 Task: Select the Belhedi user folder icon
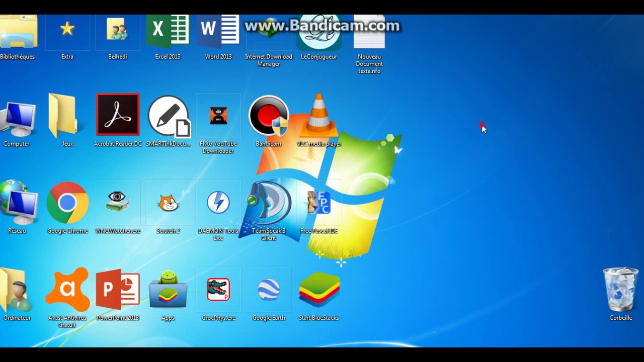pos(118,29)
